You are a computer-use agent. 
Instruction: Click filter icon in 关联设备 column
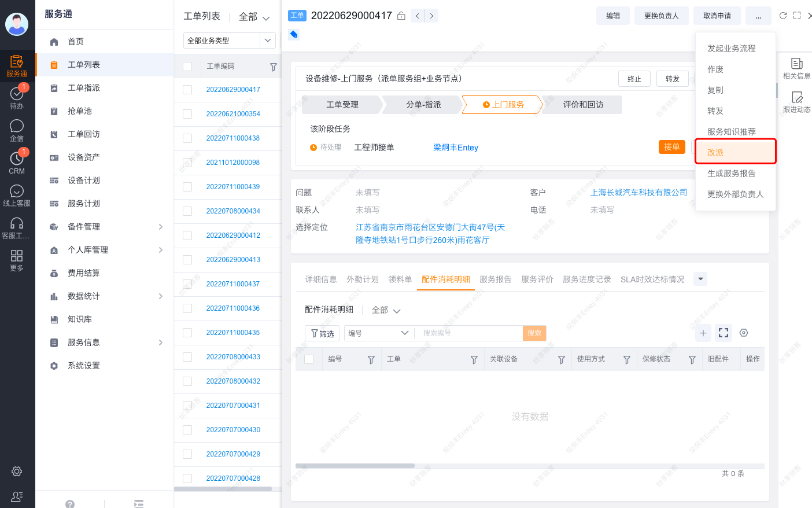coord(561,360)
